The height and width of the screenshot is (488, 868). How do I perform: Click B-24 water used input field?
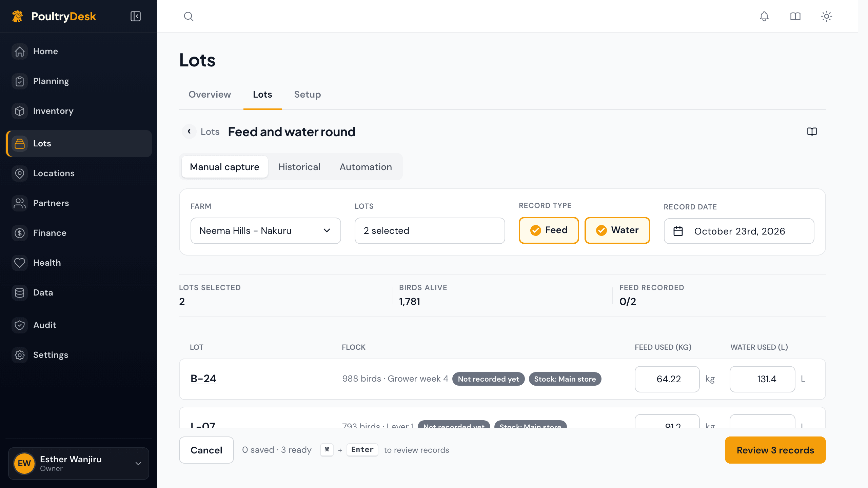(x=762, y=379)
